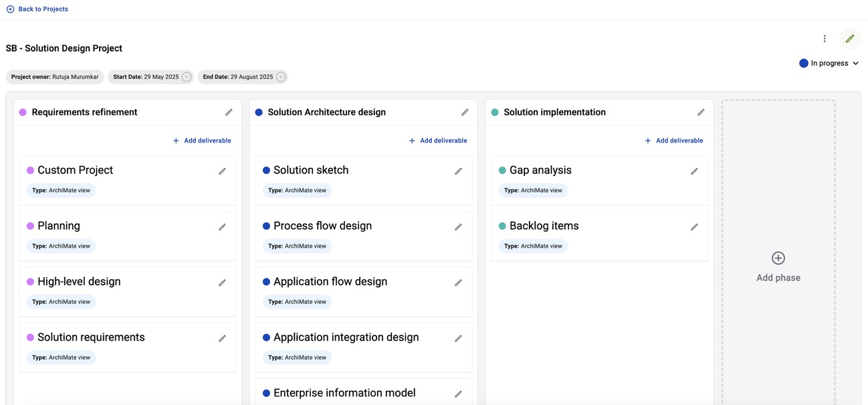Edit the Application integration design deliverable
Viewport: 868px width, 405px height.
(458, 338)
